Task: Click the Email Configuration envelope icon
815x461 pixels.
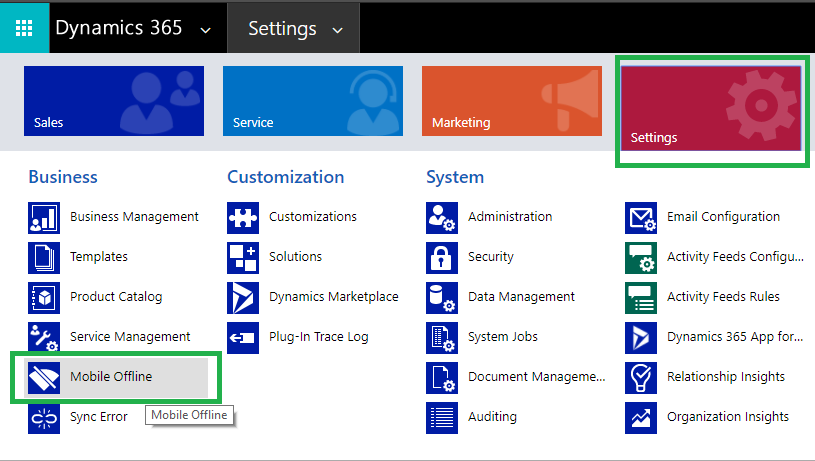Action: (x=641, y=218)
